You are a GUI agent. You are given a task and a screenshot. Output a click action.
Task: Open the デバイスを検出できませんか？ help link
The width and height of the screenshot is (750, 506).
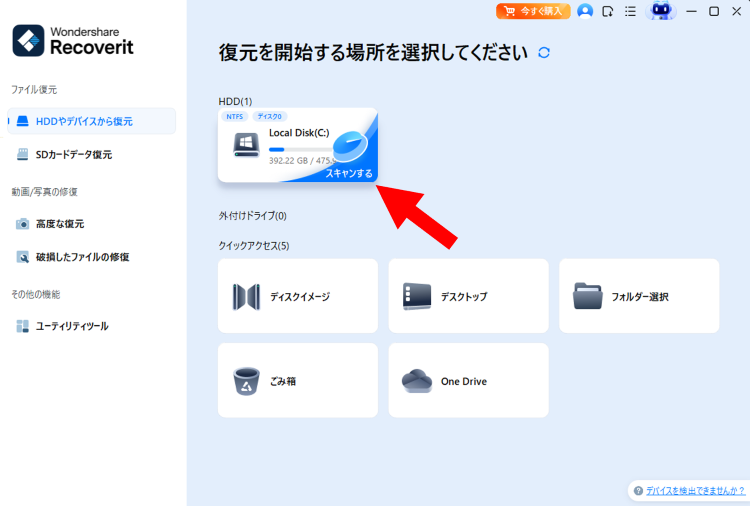[695, 491]
